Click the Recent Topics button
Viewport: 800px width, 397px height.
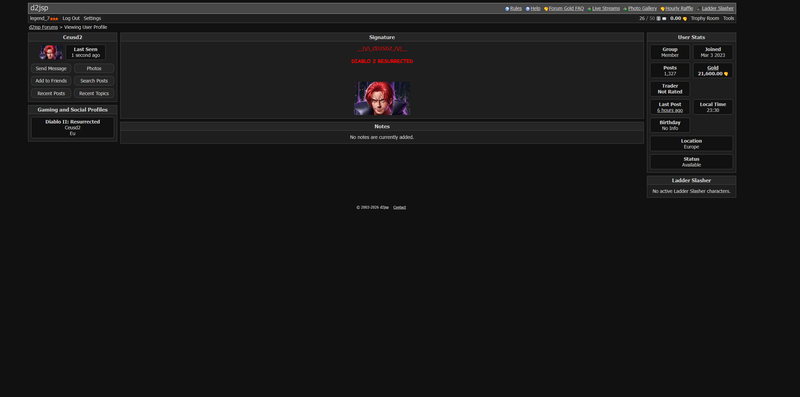pyautogui.click(x=94, y=93)
